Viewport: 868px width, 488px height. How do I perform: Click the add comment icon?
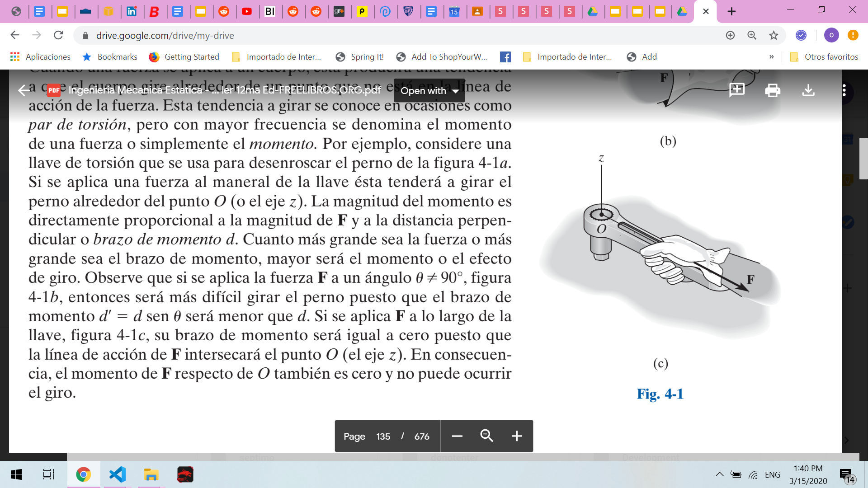pos(737,90)
